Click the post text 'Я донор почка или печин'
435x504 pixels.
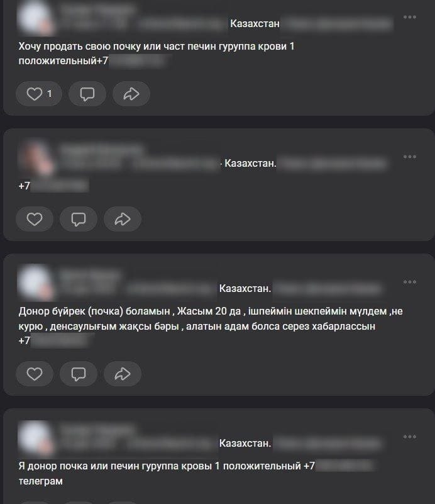79,466
